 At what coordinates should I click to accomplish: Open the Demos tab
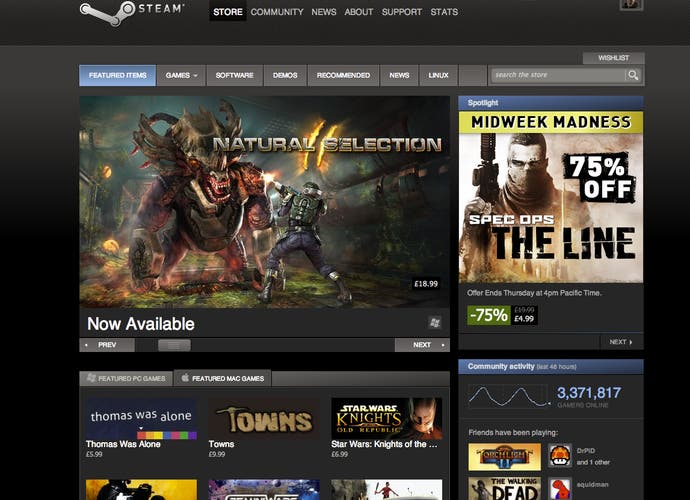pyautogui.click(x=285, y=75)
